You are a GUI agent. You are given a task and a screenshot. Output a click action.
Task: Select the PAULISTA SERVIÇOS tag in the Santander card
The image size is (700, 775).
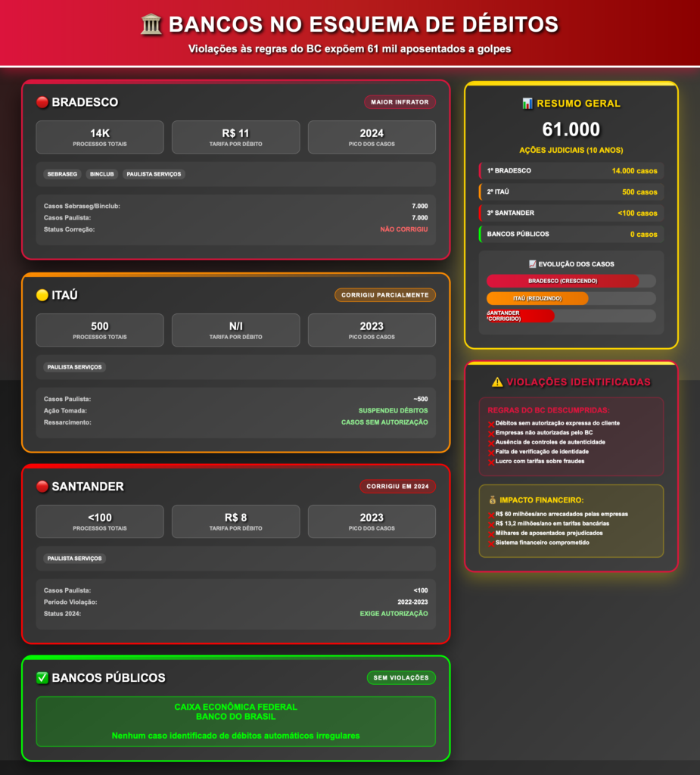click(x=75, y=559)
